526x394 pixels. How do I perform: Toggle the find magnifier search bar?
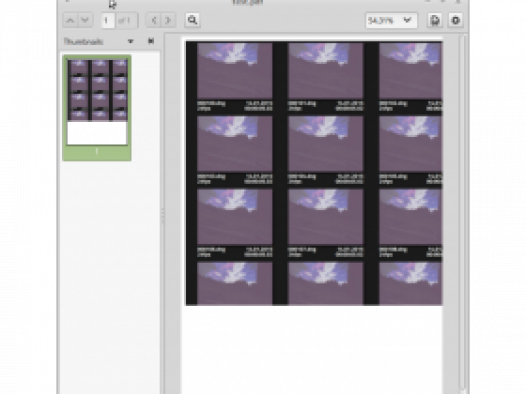pyautogui.click(x=192, y=20)
